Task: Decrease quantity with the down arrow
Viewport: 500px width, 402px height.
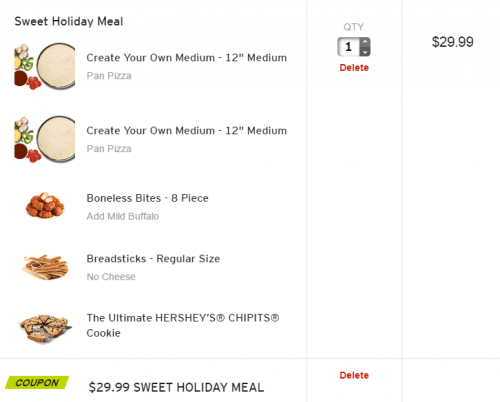Action: pos(365,52)
